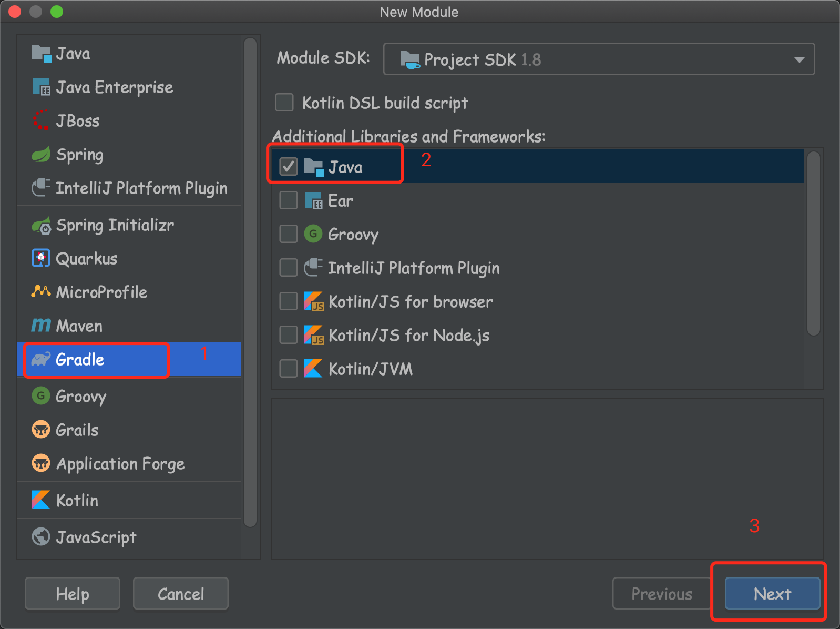
Task: Click the Kotlin/JS for Node.js icon
Action: (314, 335)
